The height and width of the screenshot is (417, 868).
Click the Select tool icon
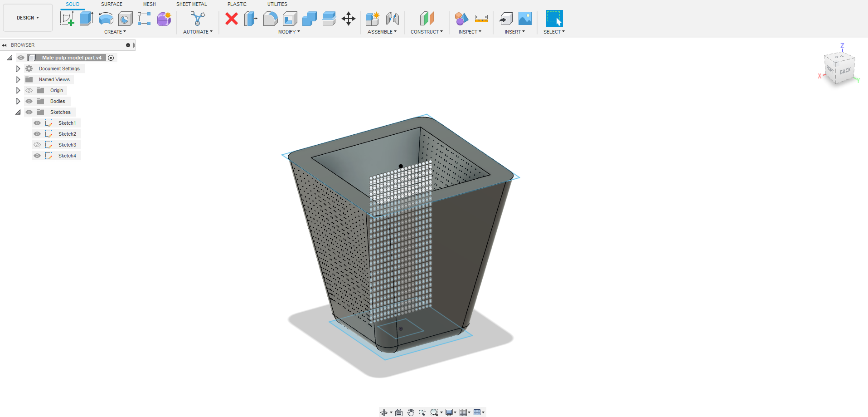click(554, 19)
